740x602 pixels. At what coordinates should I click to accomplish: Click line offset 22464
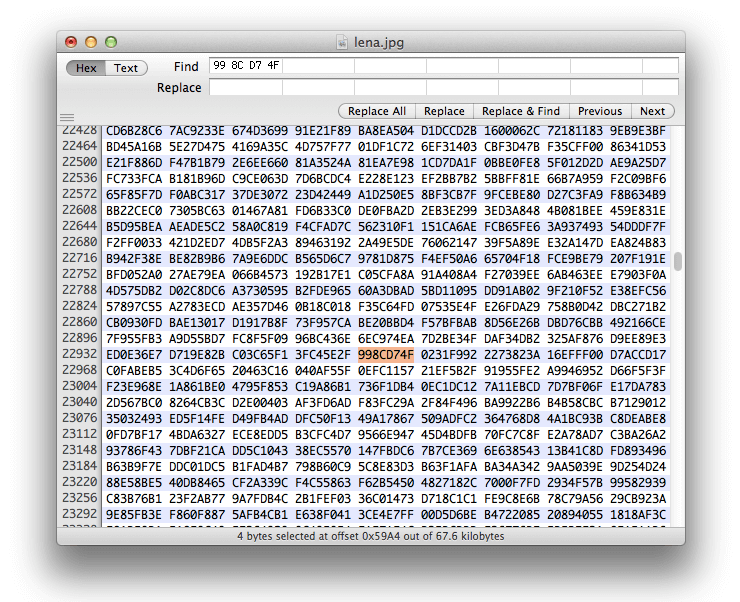[x=79, y=146]
